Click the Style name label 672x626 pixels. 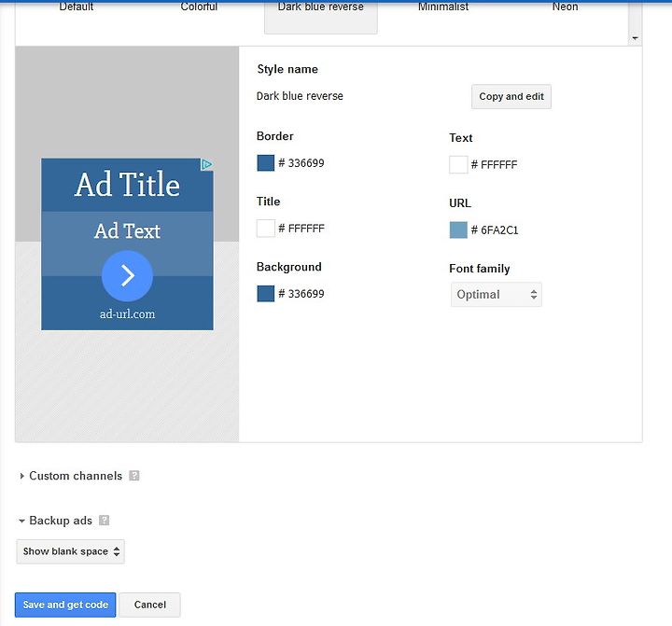point(287,69)
